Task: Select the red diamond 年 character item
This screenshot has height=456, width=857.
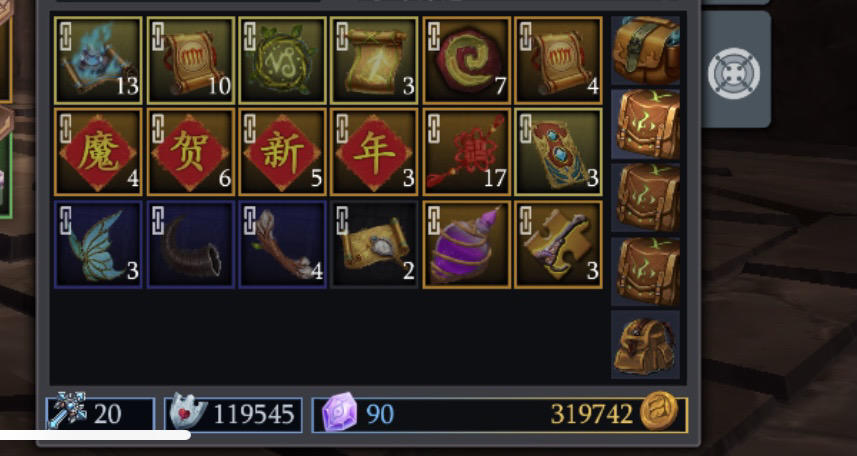Action: coord(374,152)
